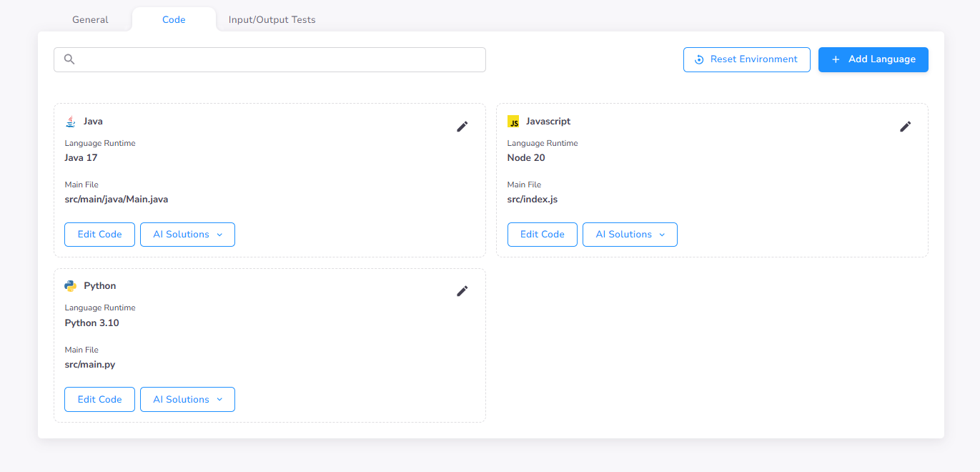The width and height of the screenshot is (980, 472).
Task: Open the Input/Output Tests tab
Action: [x=272, y=19]
